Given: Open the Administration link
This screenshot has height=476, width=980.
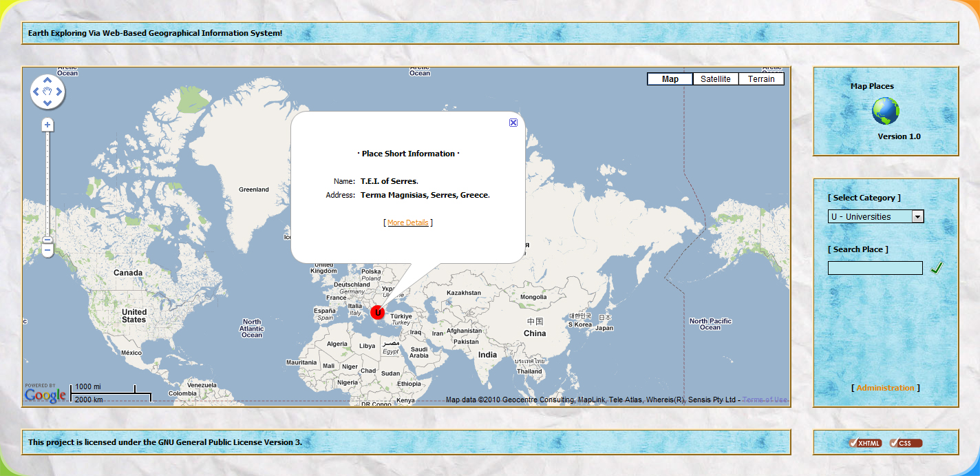Looking at the screenshot, I should tap(885, 388).
